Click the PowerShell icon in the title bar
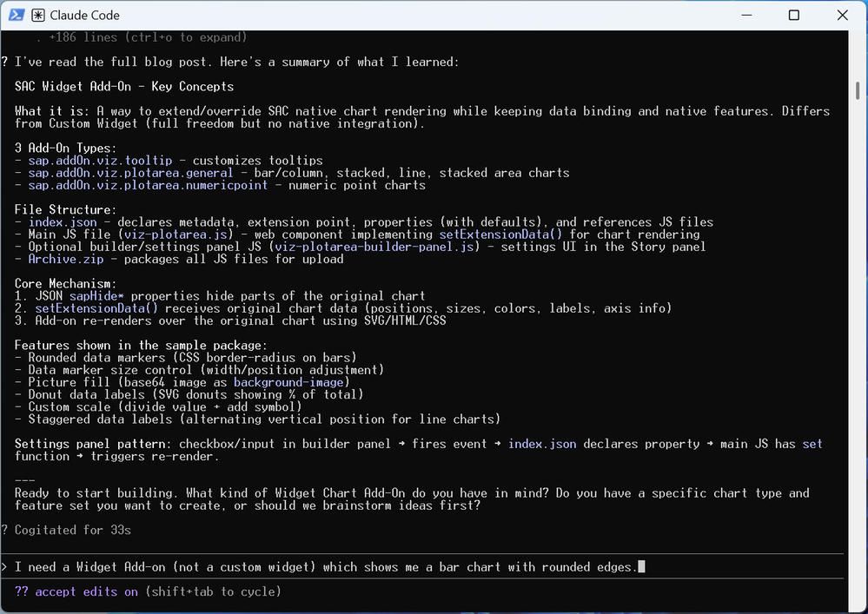Screen dimensions: 868x614 click(x=16, y=15)
